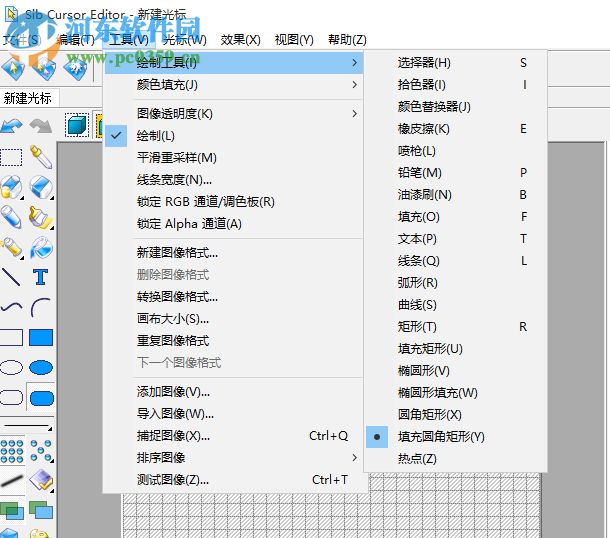The height and width of the screenshot is (538, 610).
Task: Choose 添加图像(V)... menu entry
Action: coord(233,392)
